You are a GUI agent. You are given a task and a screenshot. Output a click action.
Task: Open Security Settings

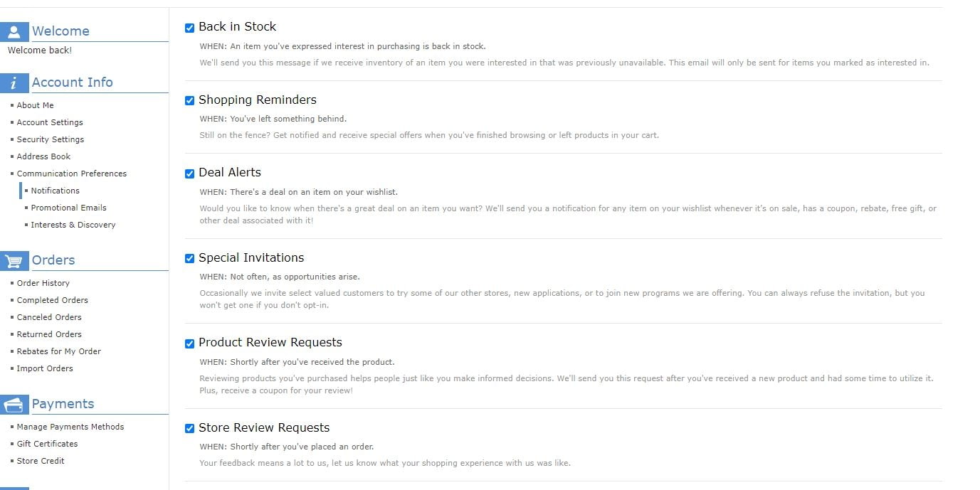pyautogui.click(x=51, y=139)
